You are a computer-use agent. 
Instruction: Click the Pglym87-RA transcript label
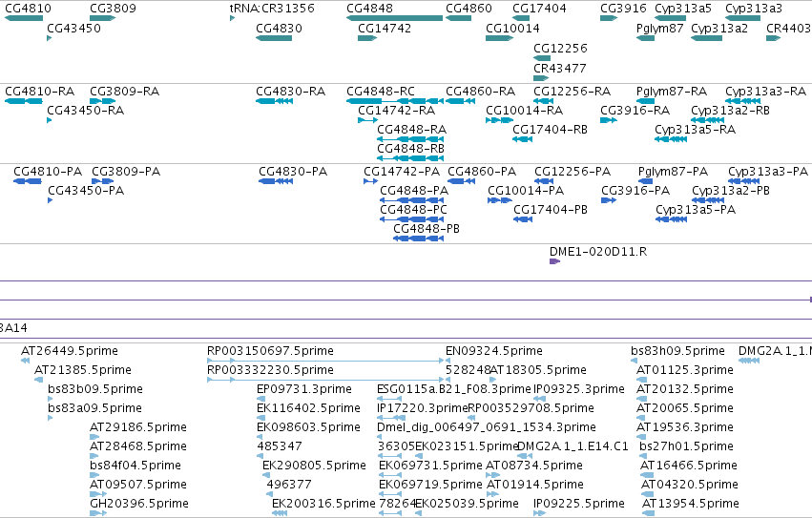pos(671,92)
